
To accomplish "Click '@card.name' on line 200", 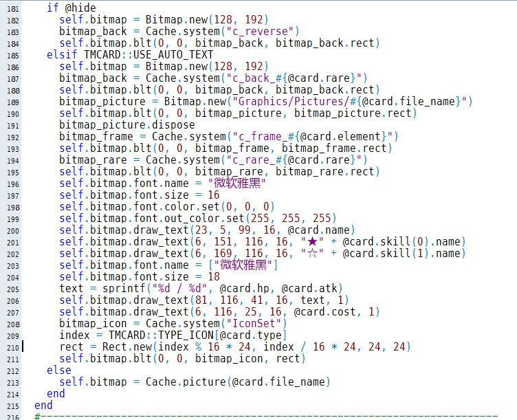I will [x=319, y=230].
